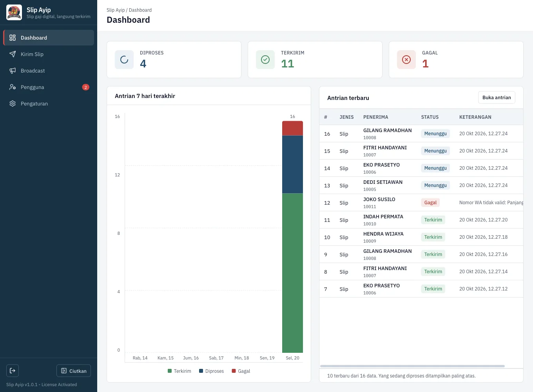This screenshot has height=392, width=533.
Task: Click the red badge on Pengguna
Action: click(85, 87)
